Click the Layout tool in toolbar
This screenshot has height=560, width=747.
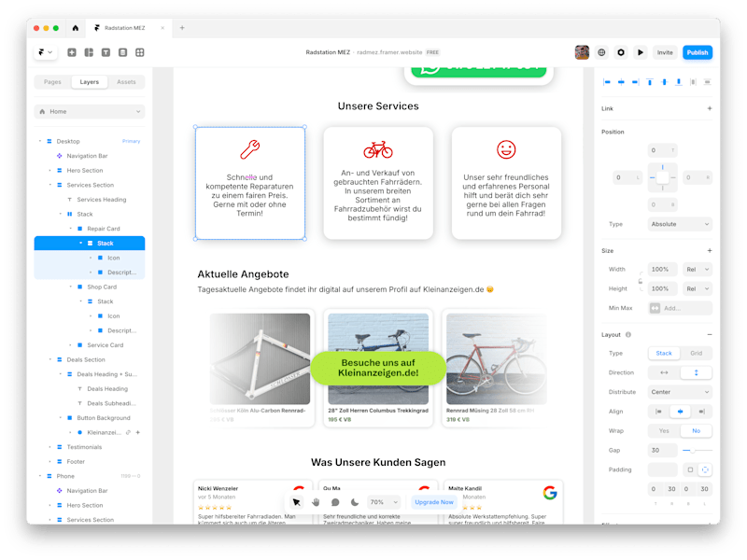(x=89, y=52)
